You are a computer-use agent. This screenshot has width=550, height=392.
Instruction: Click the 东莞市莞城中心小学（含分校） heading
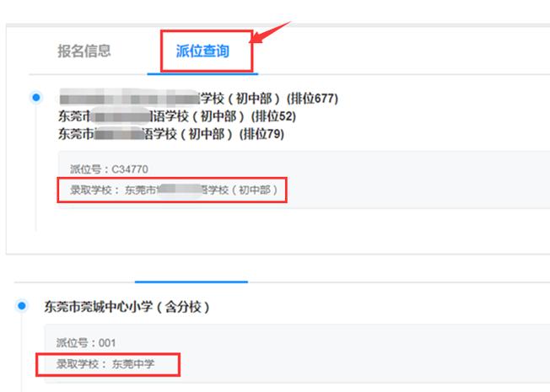coord(127,307)
